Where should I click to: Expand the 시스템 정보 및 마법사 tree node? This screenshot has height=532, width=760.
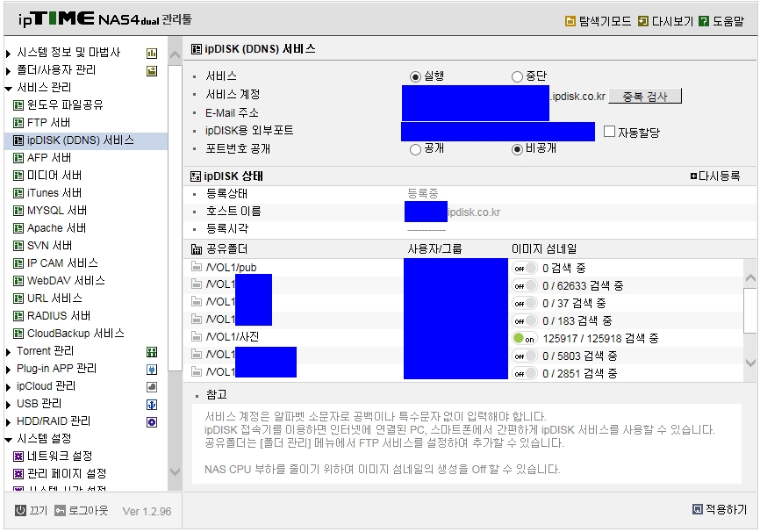(8, 54)
